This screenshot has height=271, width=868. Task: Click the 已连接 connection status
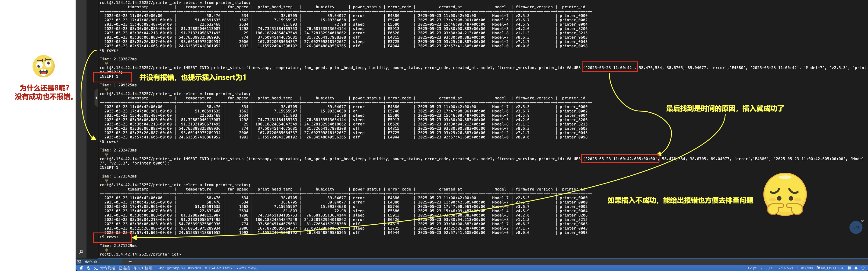coord(124,268)
